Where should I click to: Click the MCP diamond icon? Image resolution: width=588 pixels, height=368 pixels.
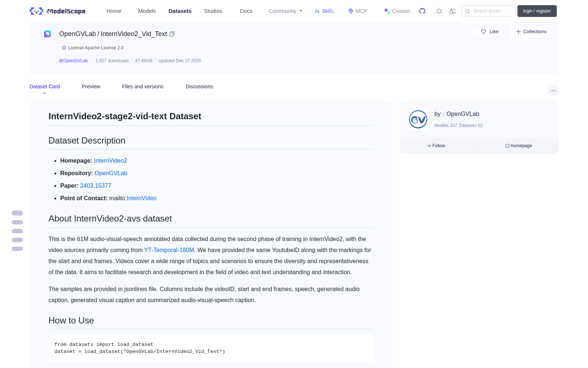351,11
